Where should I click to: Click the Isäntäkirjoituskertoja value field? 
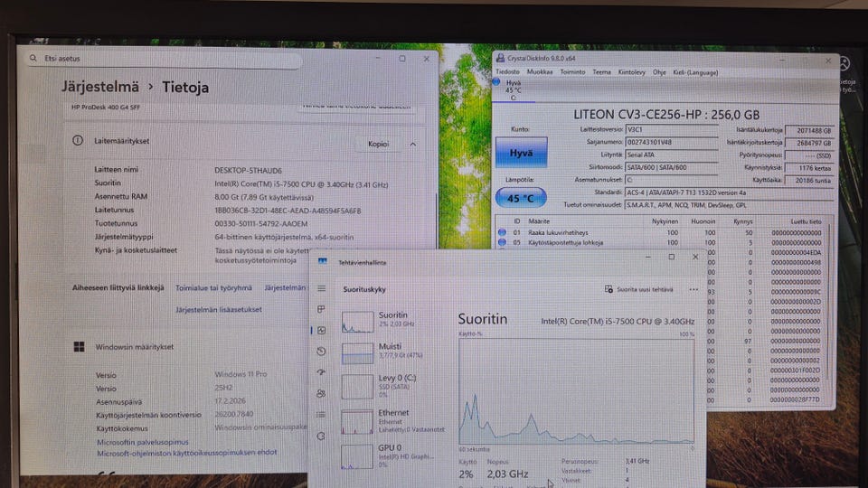pos(809,143)
